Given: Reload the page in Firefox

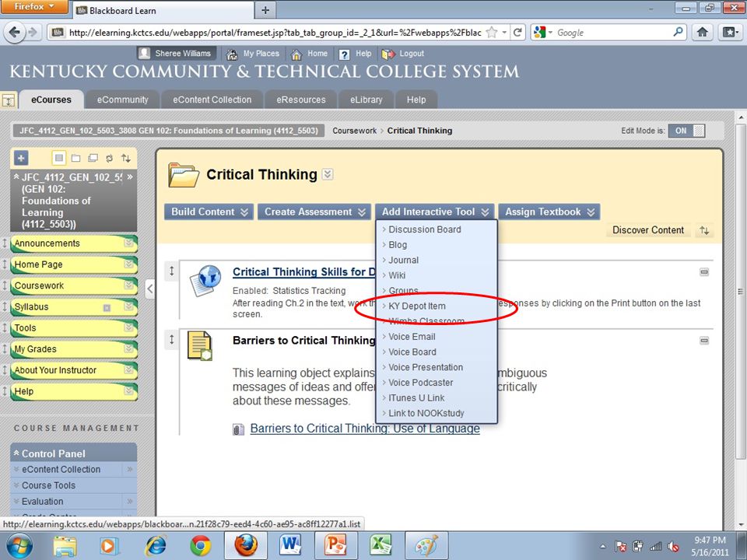Looking at the screenshot, I should 517,33.
